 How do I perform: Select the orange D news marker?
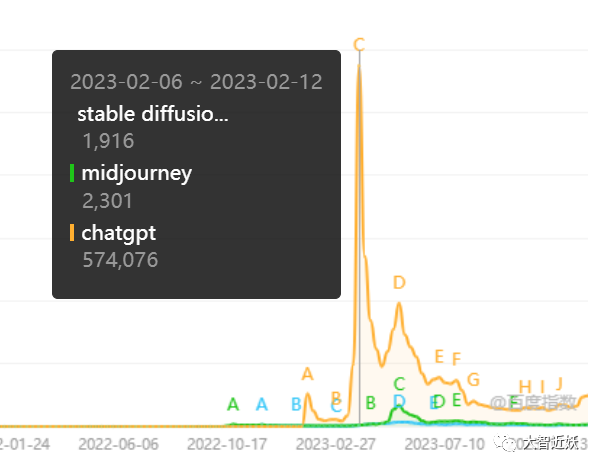399,283
